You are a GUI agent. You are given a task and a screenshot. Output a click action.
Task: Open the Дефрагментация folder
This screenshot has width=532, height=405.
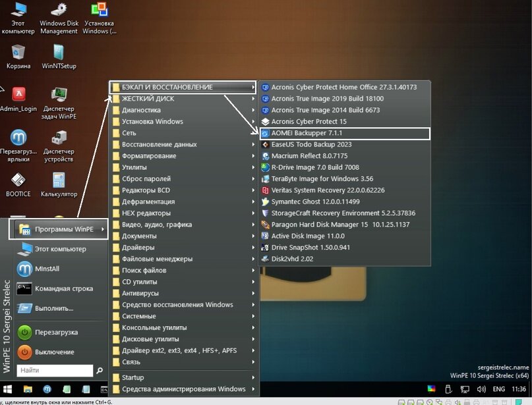pyautogui.click(x=183, y=202)
